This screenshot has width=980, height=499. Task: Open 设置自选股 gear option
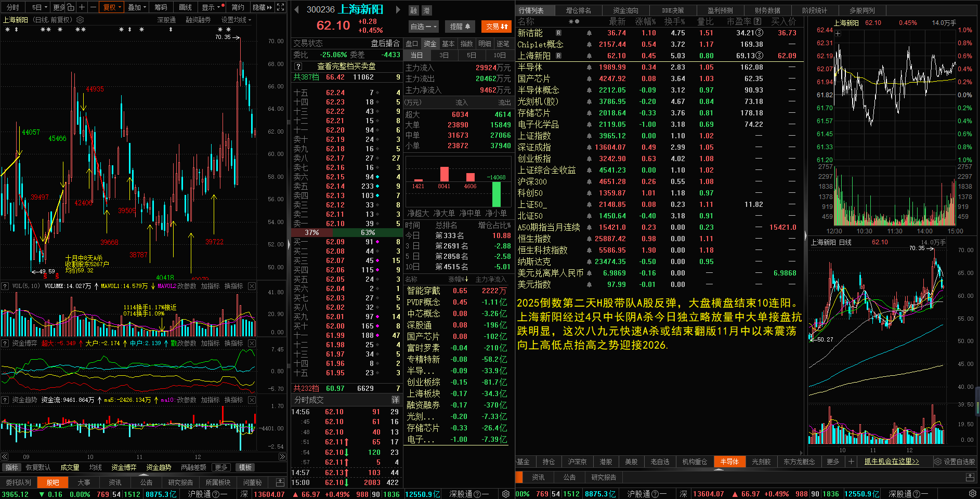tap(955, 462)
